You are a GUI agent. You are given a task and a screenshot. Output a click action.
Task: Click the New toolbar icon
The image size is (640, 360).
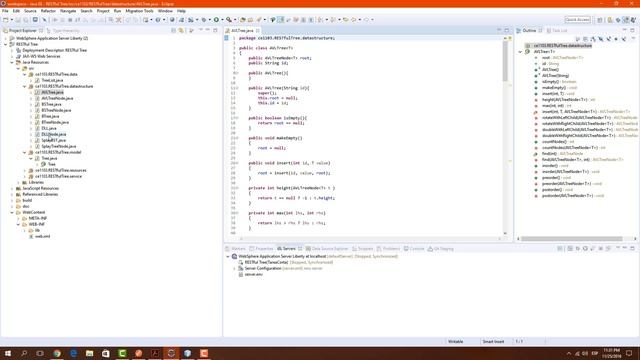6,20
